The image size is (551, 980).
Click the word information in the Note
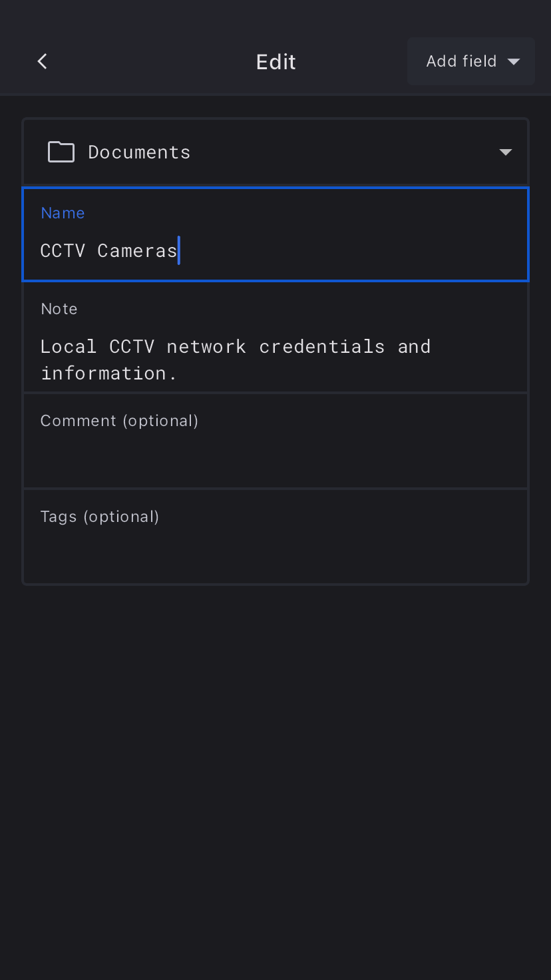click(104, 373)
